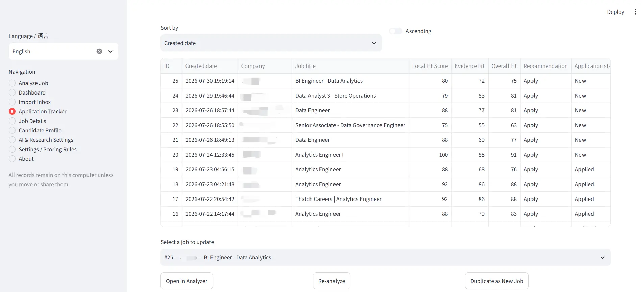Click the Recommendation column header
Image resolution: width=644 pixels, height=292 pixels.
point(546,66)
